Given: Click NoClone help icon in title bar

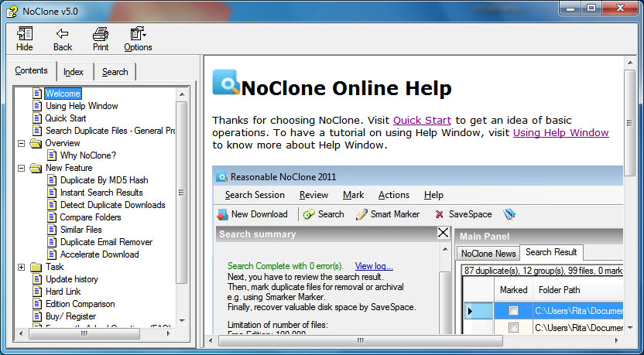Looking at the screenshot, I should 12,11.
